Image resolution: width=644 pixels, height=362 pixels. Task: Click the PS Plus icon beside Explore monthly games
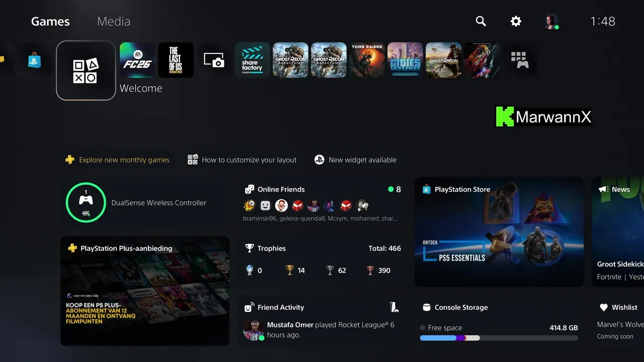coord(70,160)
